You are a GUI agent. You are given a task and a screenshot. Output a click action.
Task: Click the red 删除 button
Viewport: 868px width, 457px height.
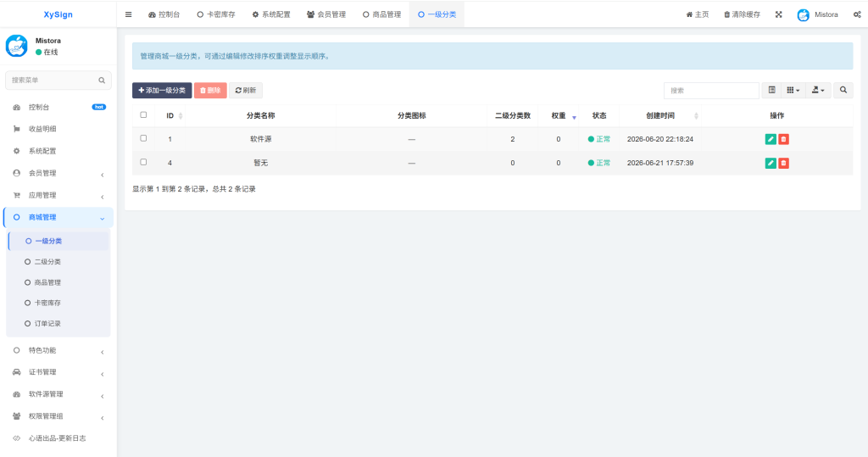[210, 90]
